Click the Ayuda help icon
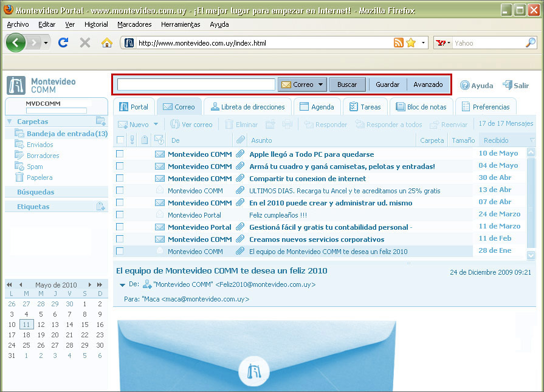 click(465, 86)
